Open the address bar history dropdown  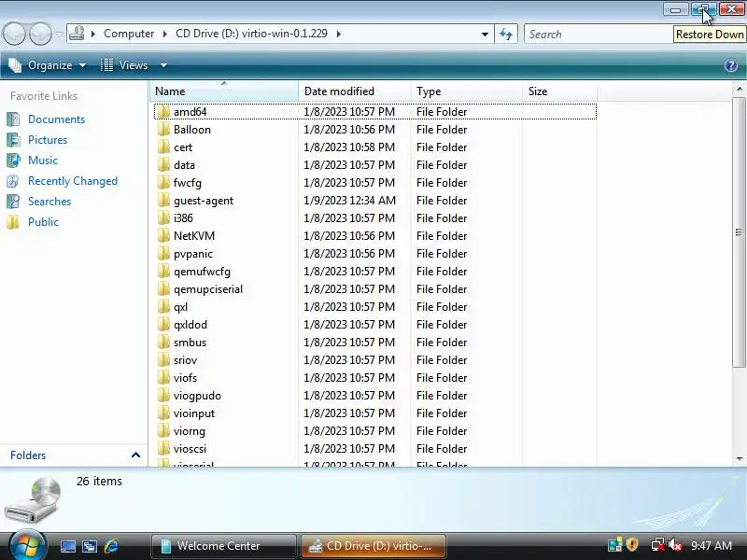pos(485,35)
